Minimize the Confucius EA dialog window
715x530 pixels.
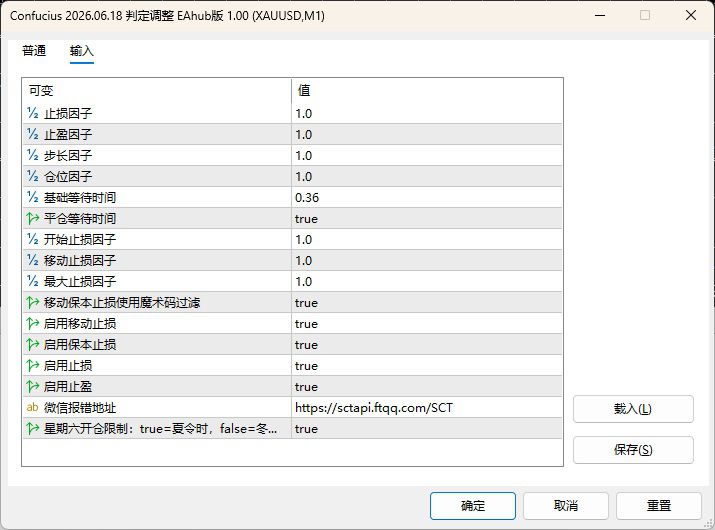(x=600, y=15)
